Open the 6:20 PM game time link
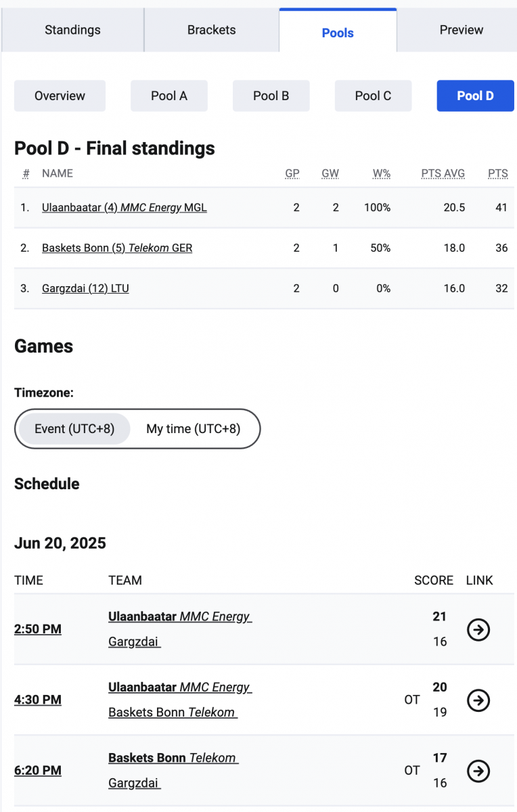This screenshot has width=517, height=812. tap(38, 770)
